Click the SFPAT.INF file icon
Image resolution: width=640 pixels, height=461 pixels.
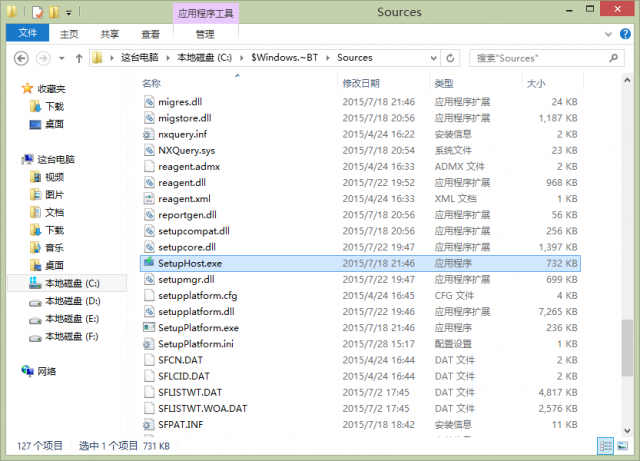tap(149, 424)
